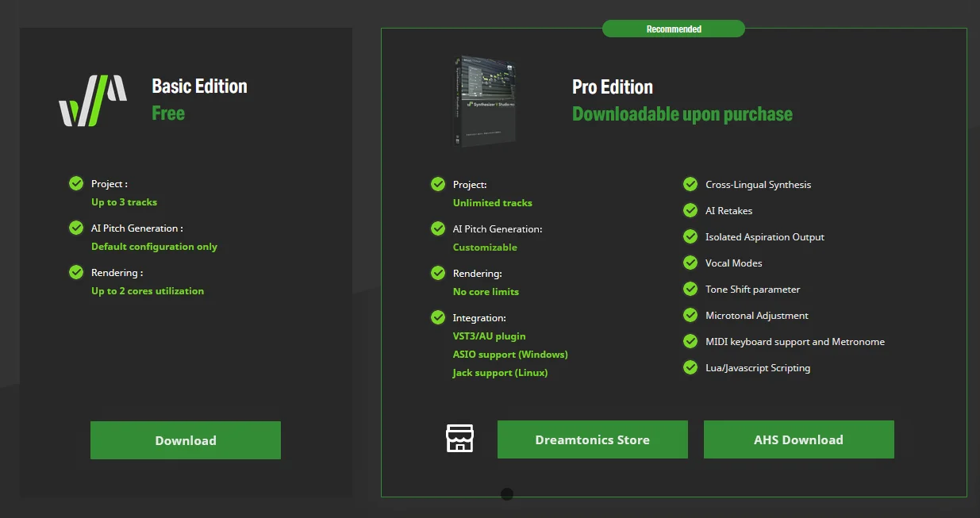980x518 pixels.
Task: Click the checkmark beside MIDI keyboard support
Action: (690, 342)
